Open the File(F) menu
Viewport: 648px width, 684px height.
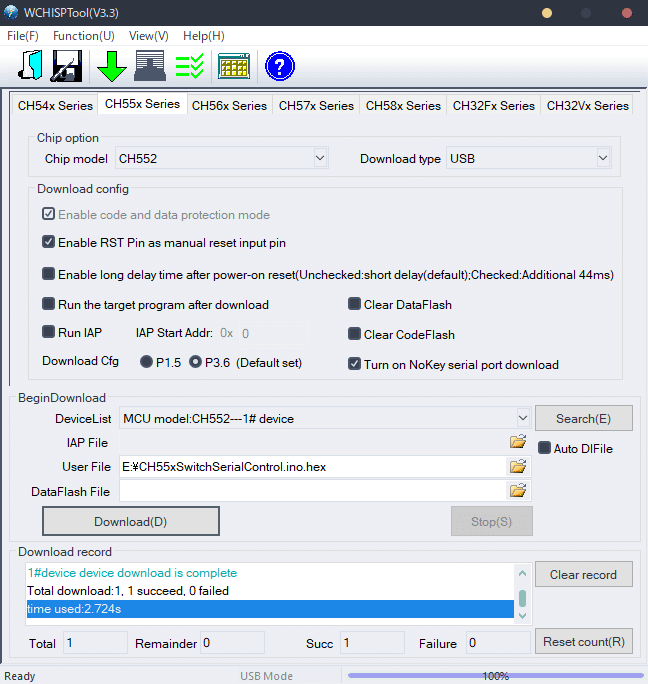(23, 36)
